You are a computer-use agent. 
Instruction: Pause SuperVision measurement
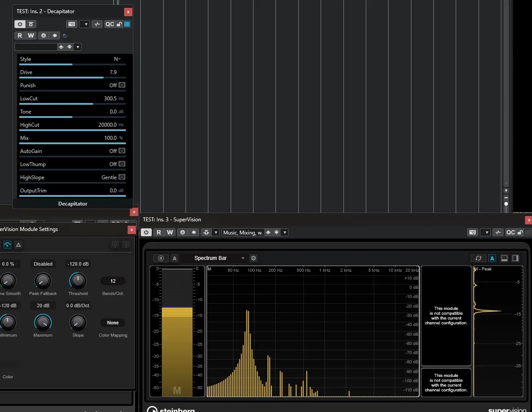pos(161,258)
